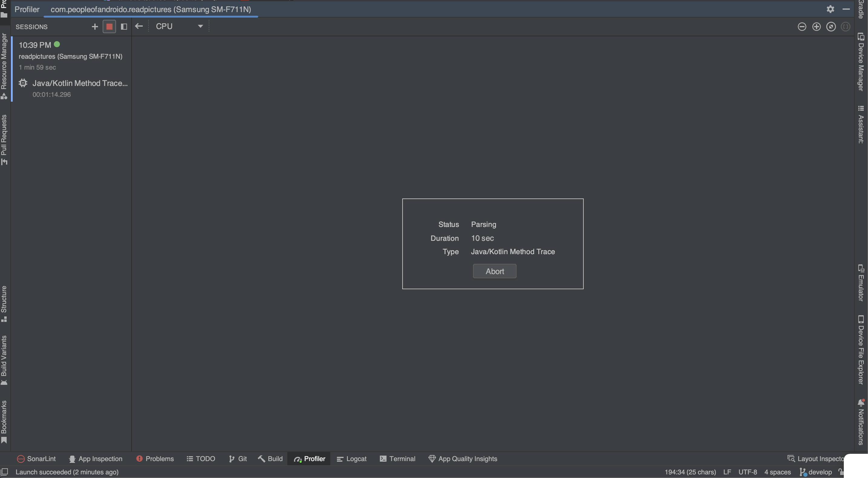
Task: Open the Java/Kotlin Method Trace recording
Action: click(71, 88)
